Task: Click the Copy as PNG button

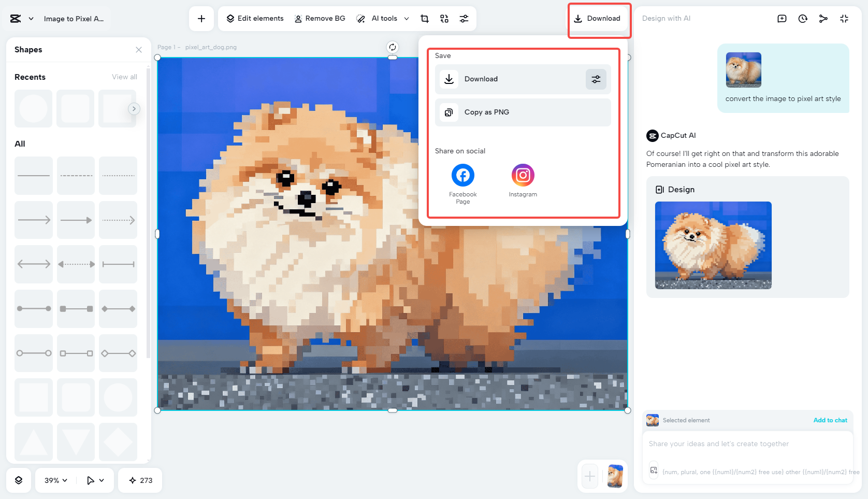Action: tap(522, 112)
